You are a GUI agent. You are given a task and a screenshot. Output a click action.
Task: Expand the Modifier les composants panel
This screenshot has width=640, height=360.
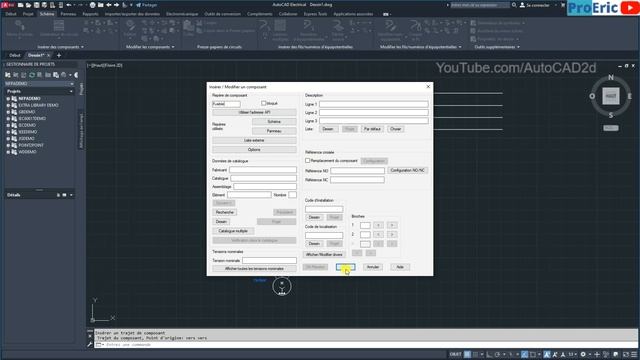(150, 47)
